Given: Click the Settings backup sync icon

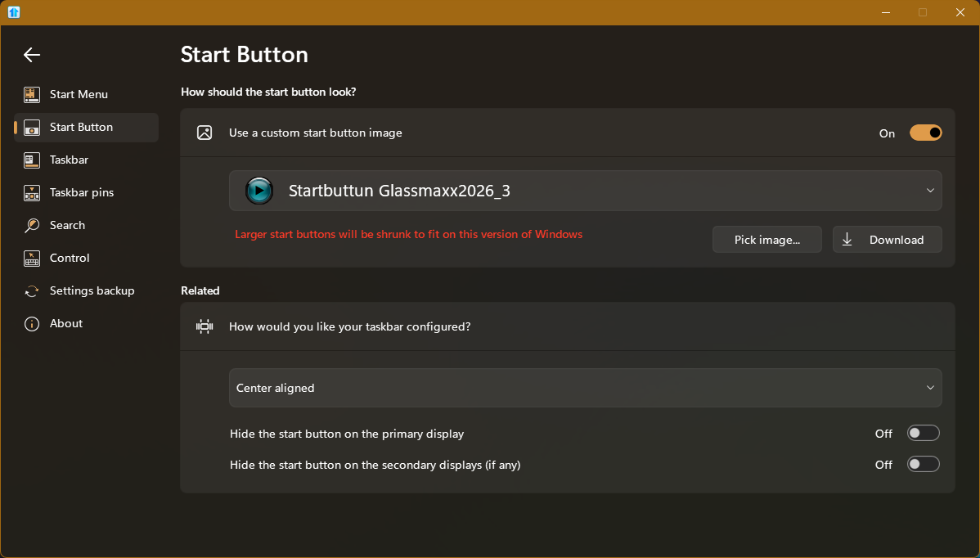Looking at the screenshot, I should click(32, 291).
